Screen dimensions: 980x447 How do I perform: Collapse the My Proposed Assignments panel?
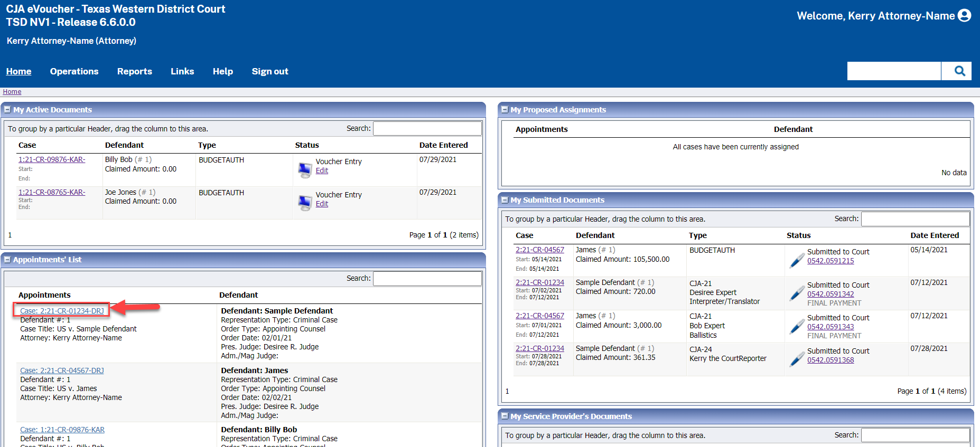pyautogui.click(x=505, y=110)
